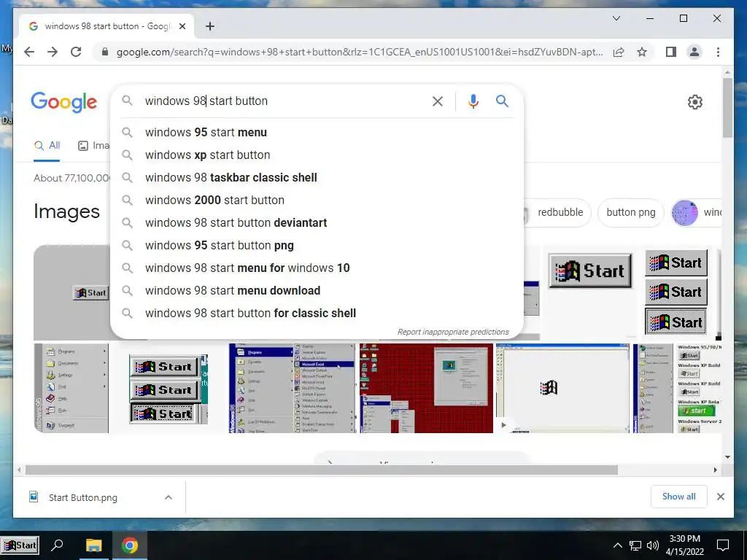The width and height of the screenshot is (747, 560).
Task: Submit search with blue magnifier icon
Action: [502, 101]
